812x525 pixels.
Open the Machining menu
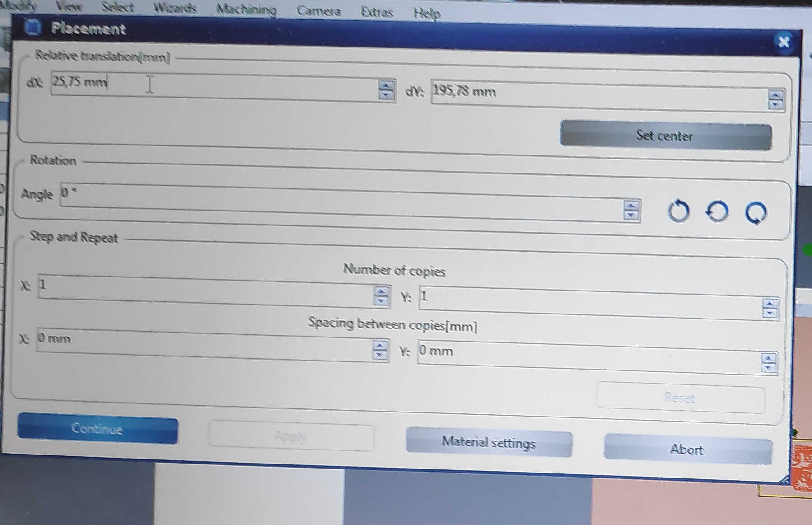coord(246,9)
